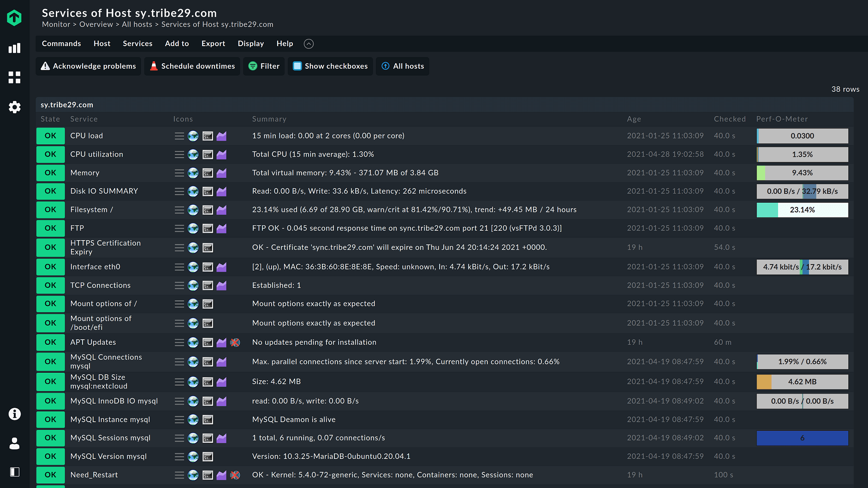
Task: Select summary text 'Established: 1'
Action: 277,285
